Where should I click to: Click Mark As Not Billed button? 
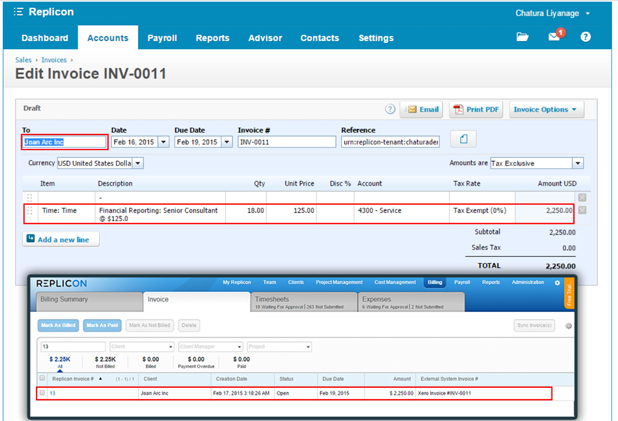pyautogui.click(x=149, y=325)
